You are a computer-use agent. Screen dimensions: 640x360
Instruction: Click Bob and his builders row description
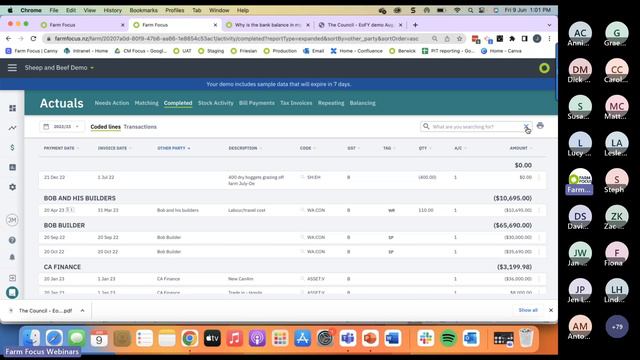[x=247, y=210]
